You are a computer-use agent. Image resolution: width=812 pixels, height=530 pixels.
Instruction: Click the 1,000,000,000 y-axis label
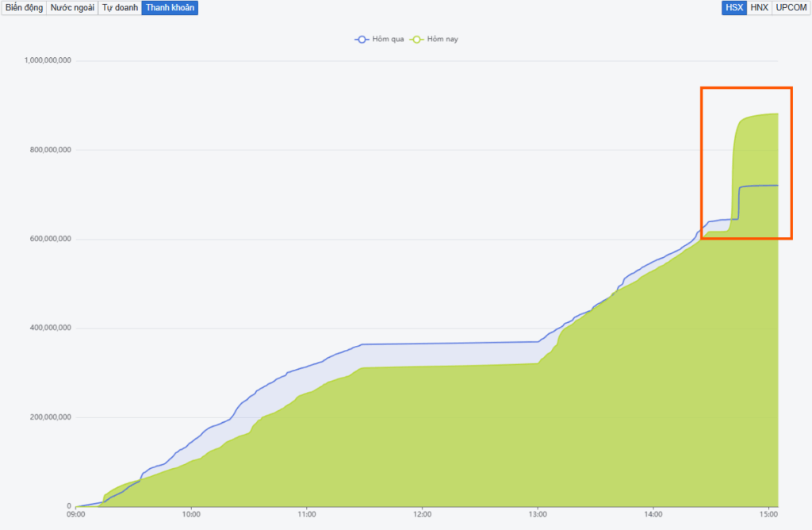[x=48, y=60]
